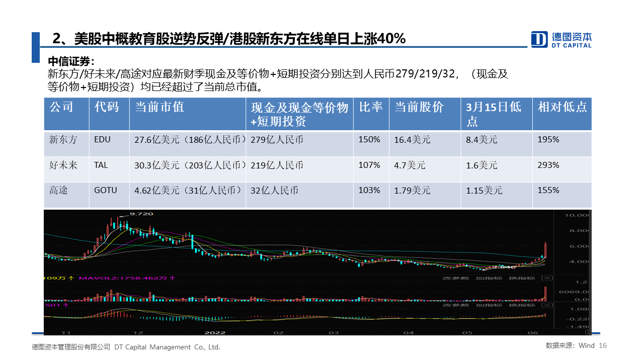Select the 103% ratio cell

point(371,195)
